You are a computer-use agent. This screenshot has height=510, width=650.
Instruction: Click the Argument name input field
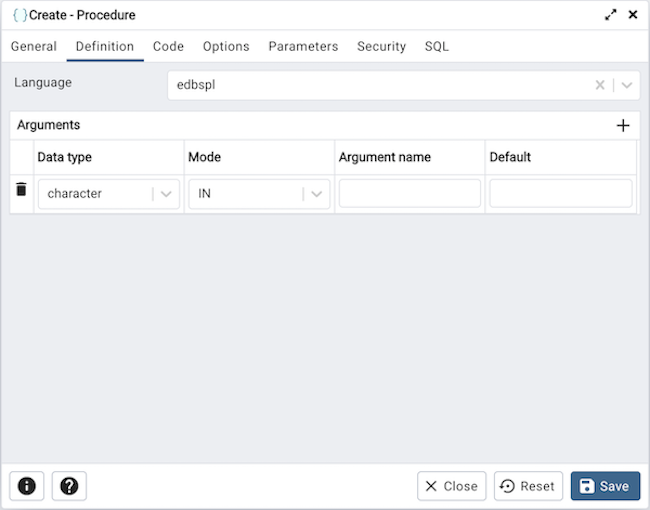click(409, 194)
